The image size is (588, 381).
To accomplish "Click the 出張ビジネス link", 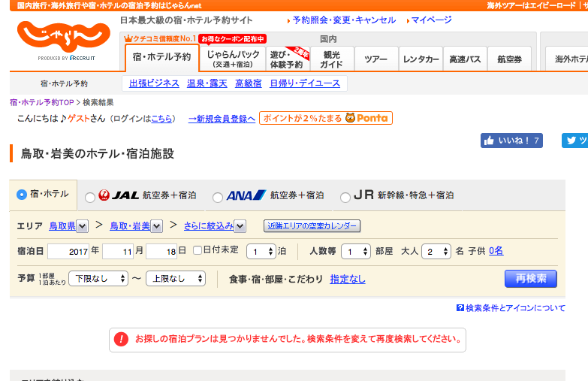I will click(154, 83).
